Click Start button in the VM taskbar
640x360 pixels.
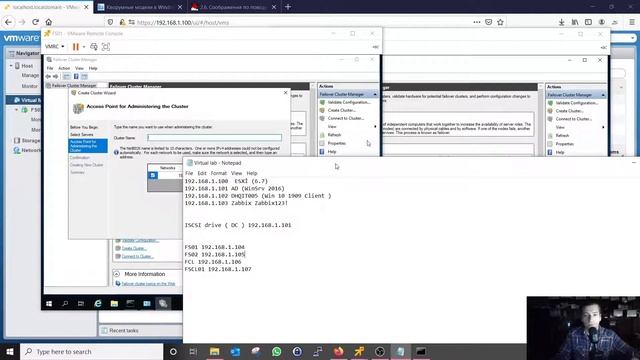tap(49, 304)
